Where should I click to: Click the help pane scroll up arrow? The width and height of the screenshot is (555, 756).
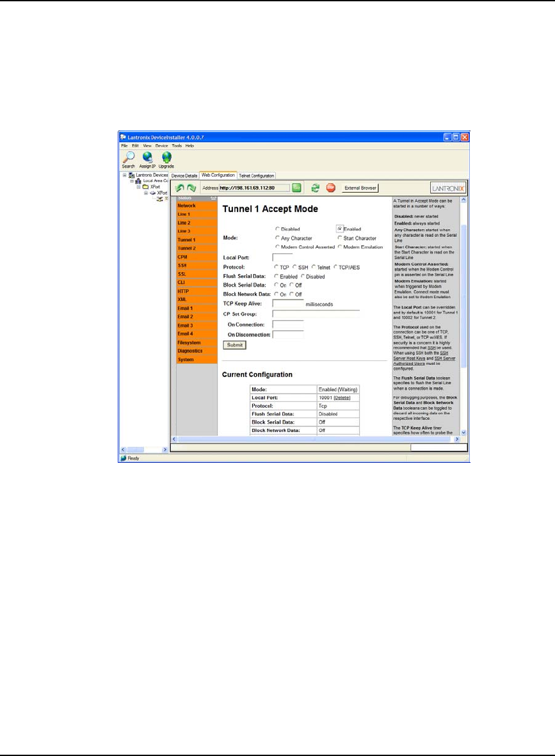point(463,200)
